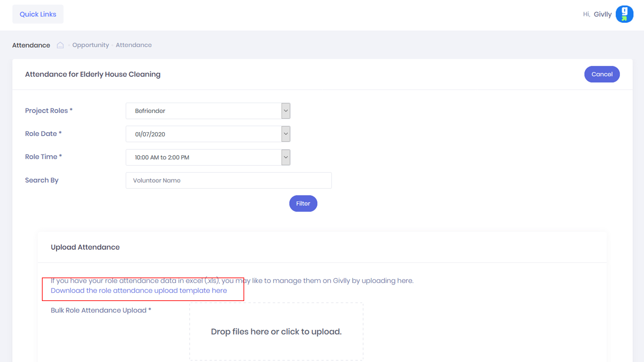Image resolution: width=644 pixels, height=362 pixels.
Task: Click the Attendance page title
Action: [x=31, y=45]
